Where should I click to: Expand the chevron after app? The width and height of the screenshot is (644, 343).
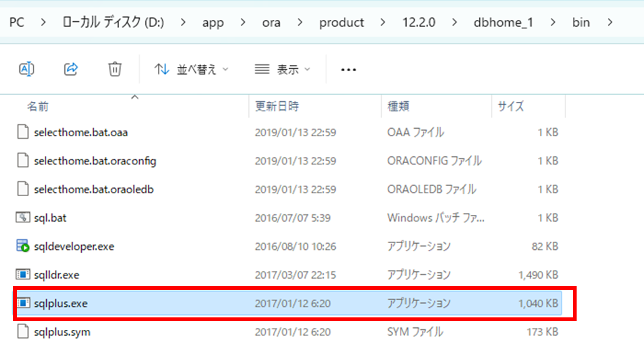tap(243, 22)
